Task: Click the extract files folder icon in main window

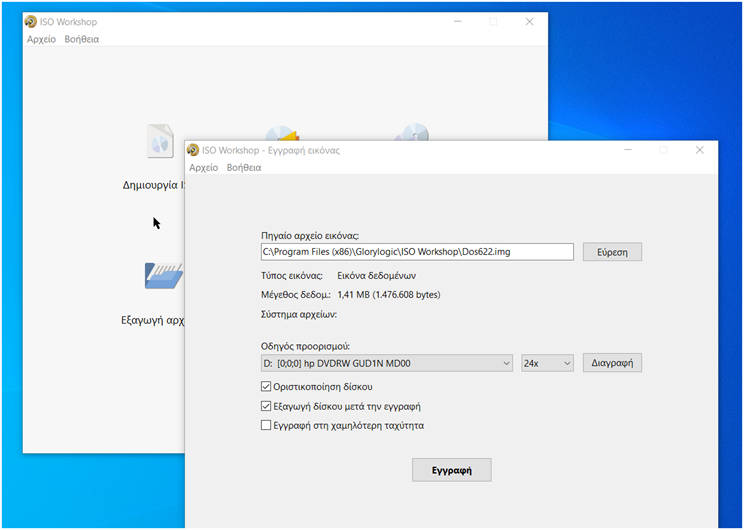Action: coord(164,276)
